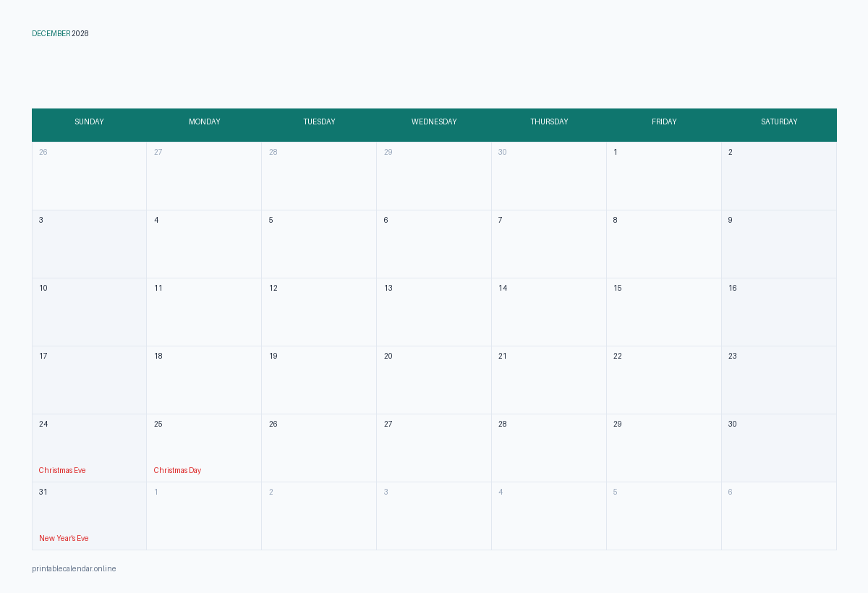
Task: Open the printablecalendar.online footer link
Action: [74, 568]
